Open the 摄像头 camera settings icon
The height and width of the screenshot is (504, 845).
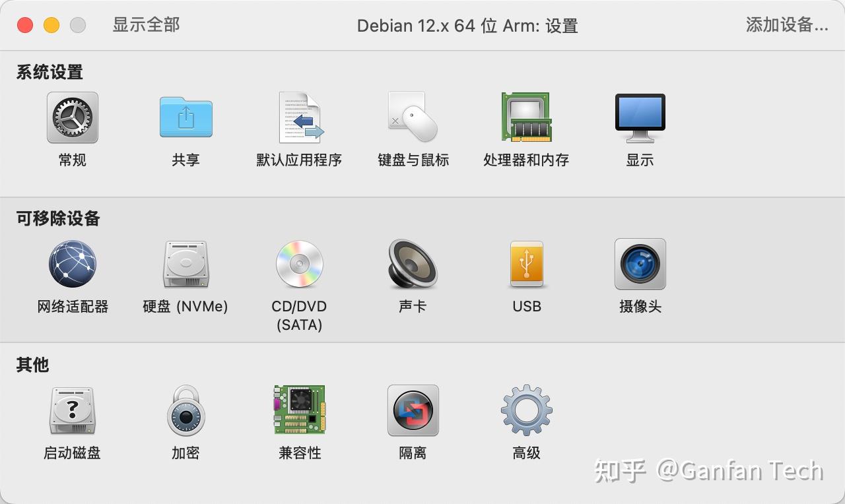640,264
